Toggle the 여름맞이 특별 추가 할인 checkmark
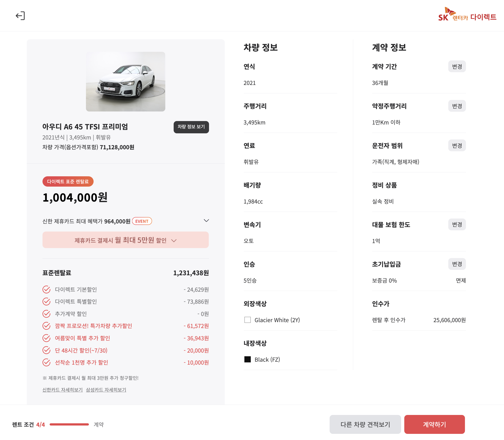Image resolution: width=504 pixels, height=440 pixels. 46,338
